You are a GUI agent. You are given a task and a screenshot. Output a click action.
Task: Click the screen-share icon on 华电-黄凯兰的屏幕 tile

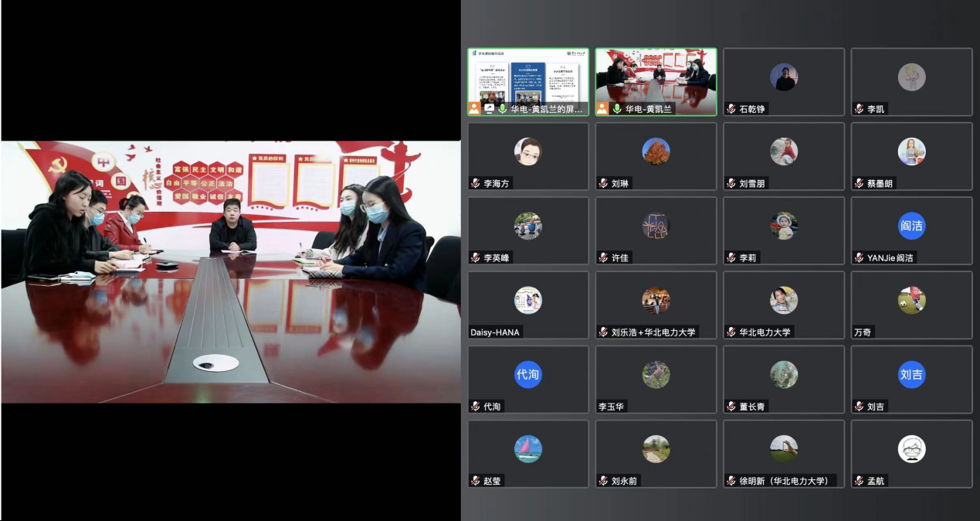click(488, 109)
